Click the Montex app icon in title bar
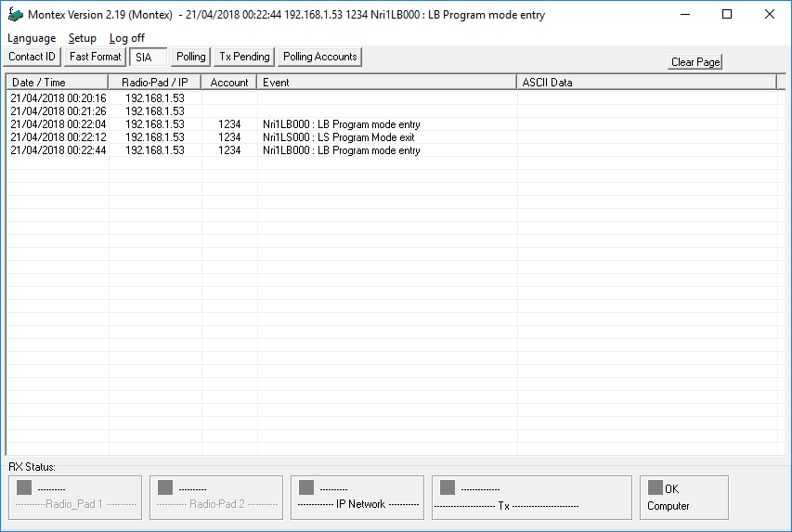792x532 pixels. (15, 15)
